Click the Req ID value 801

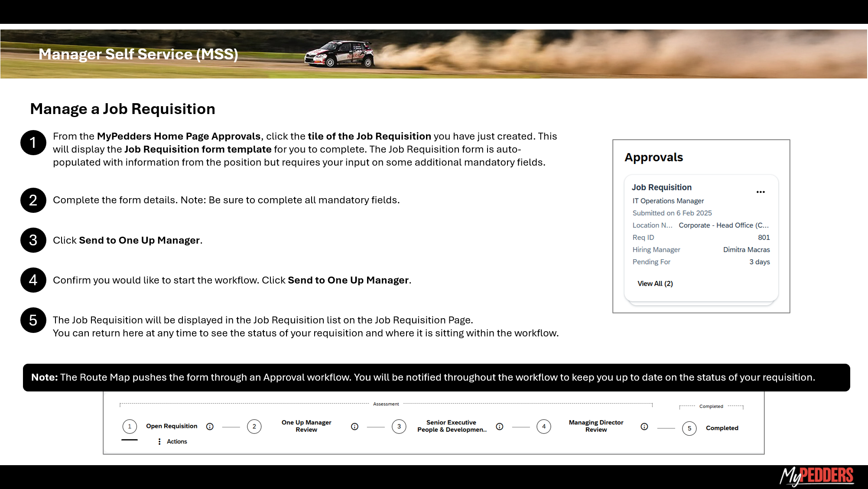[x=764, y=238]
